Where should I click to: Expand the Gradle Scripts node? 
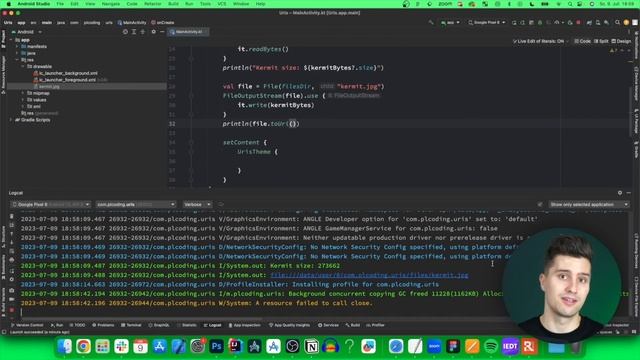point(11,120)
